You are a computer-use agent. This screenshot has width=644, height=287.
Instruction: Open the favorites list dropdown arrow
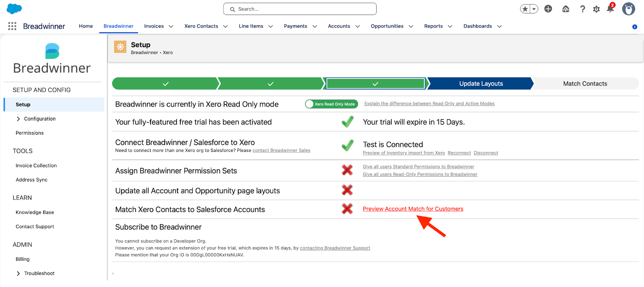point(534,9)
